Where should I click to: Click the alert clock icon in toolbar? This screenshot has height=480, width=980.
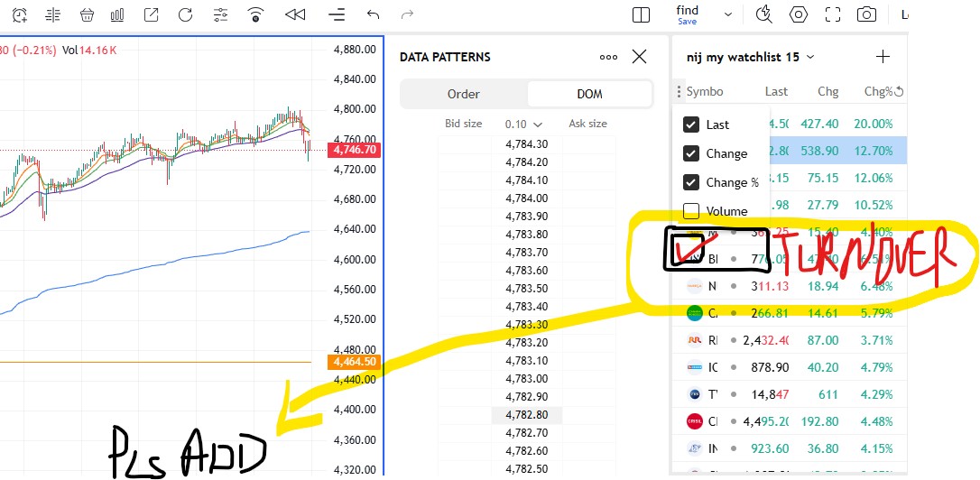(x=20, y=15)
